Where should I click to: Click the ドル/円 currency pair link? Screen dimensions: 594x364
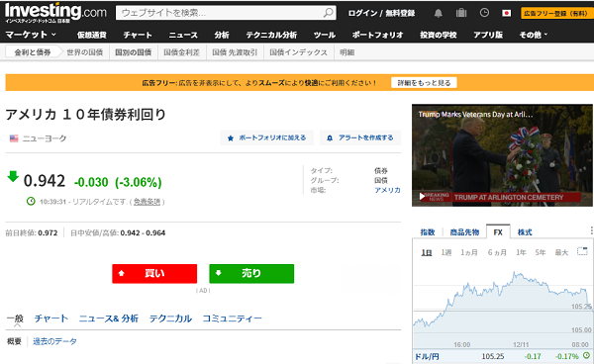tap(427, 356)
